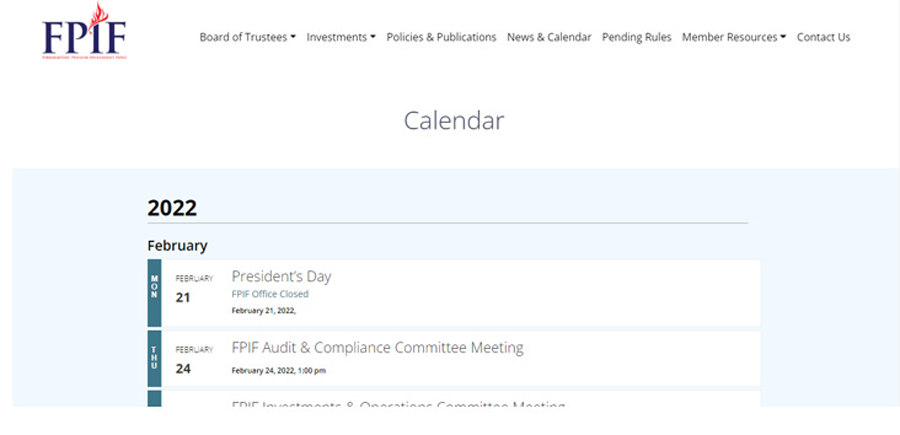Open the President's Day event
This screenshot has height=435, width=900.
281,276
